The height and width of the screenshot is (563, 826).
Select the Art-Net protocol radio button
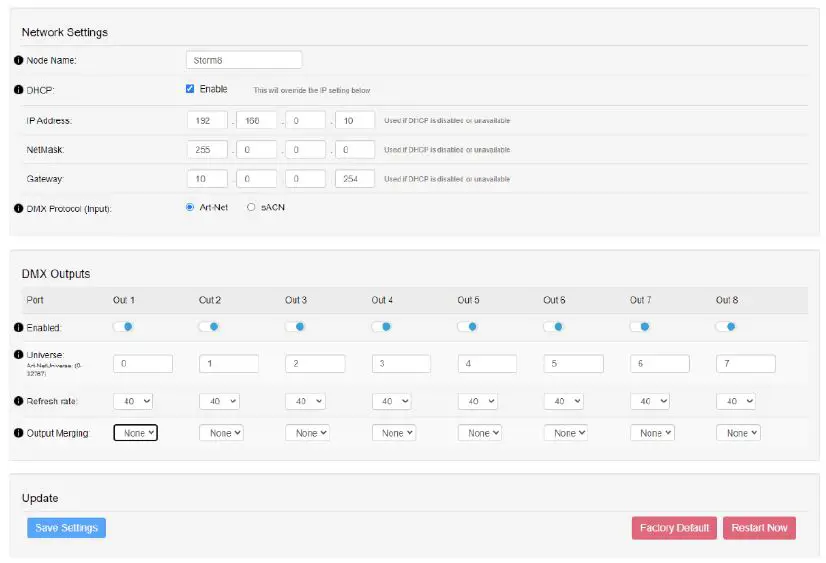[x=190, y=208]
